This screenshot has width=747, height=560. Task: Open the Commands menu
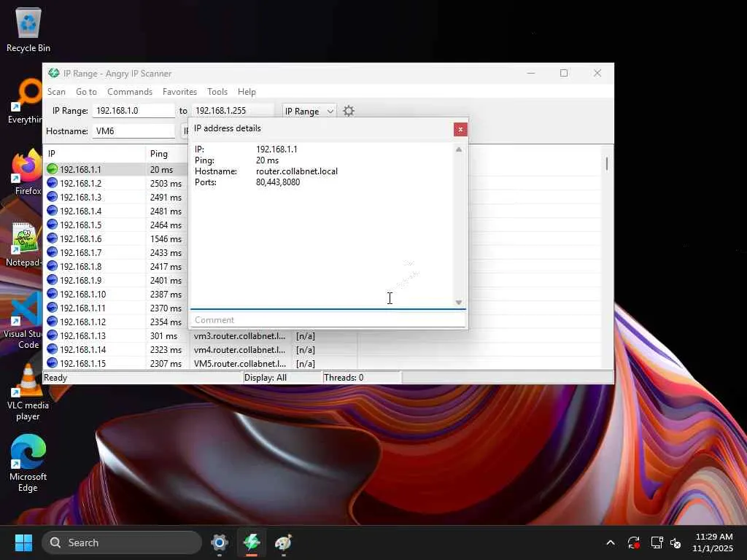point(130,92)
